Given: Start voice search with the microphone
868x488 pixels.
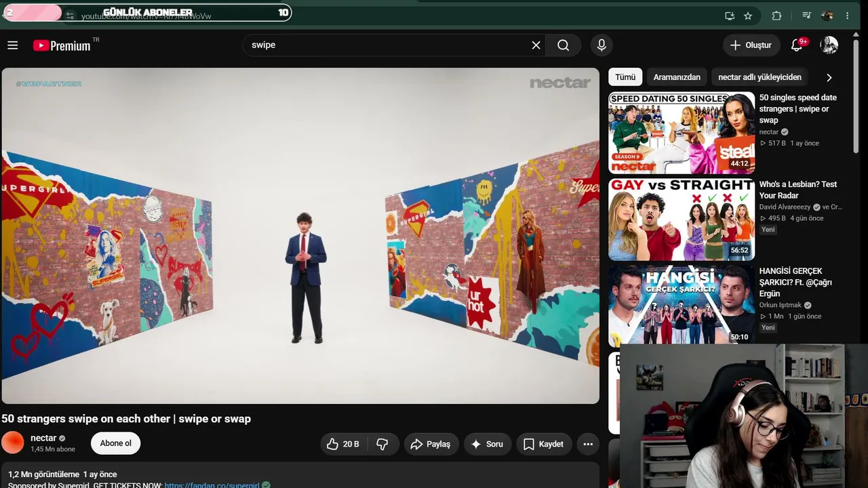Looking at the screenshot, I should [x=601, y=45].
